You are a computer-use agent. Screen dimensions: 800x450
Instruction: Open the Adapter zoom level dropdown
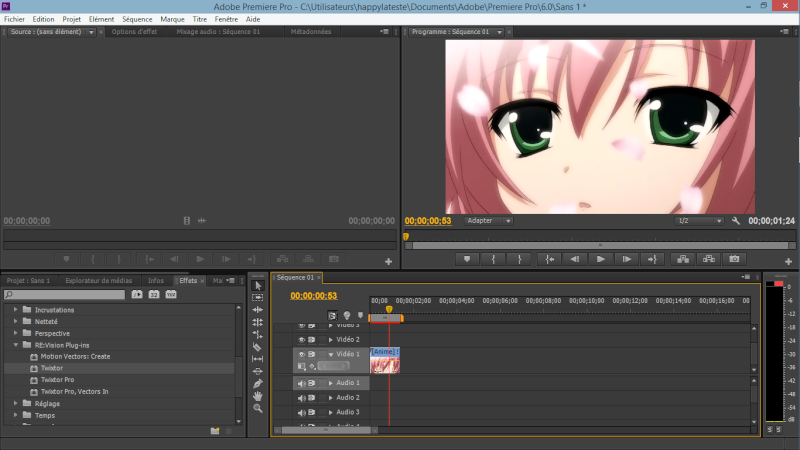489,221
